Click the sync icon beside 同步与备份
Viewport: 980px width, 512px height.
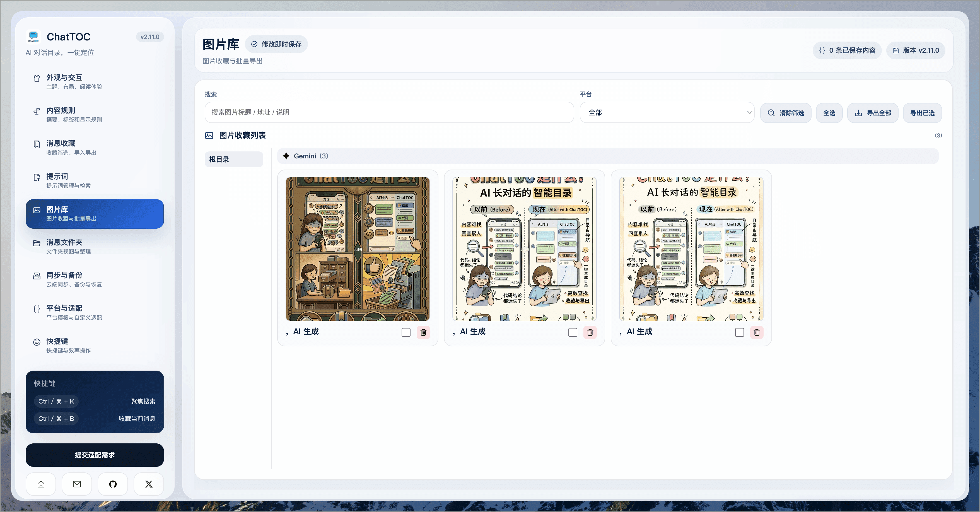point(37,276)
